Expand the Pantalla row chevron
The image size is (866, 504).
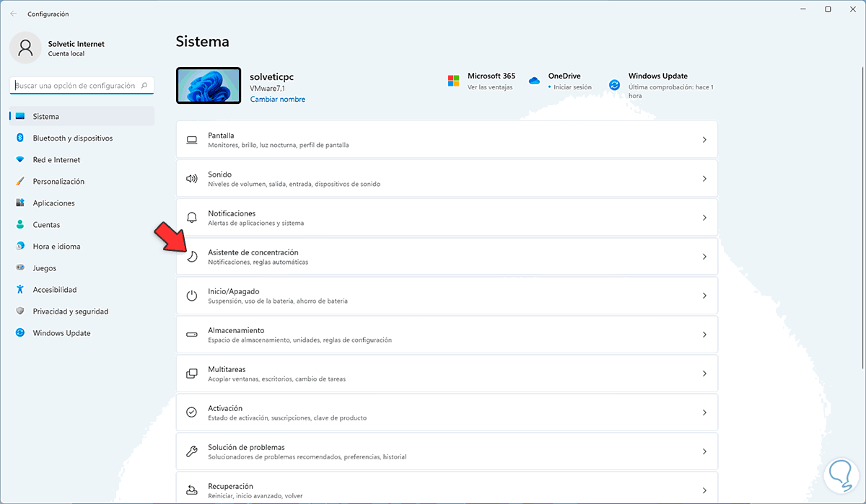pyautogui.click(x=704, y=140)
